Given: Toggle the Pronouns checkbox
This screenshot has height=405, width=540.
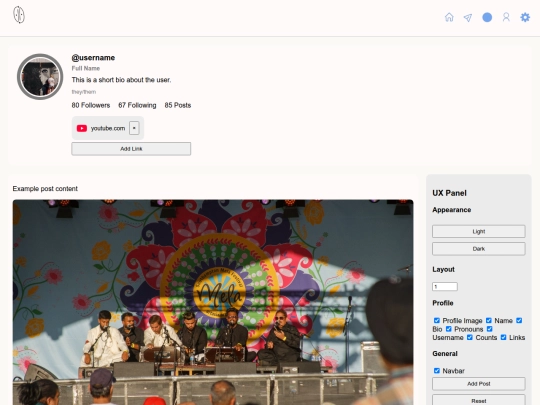Looking at the screenshot, I should (x=448, y=329).
